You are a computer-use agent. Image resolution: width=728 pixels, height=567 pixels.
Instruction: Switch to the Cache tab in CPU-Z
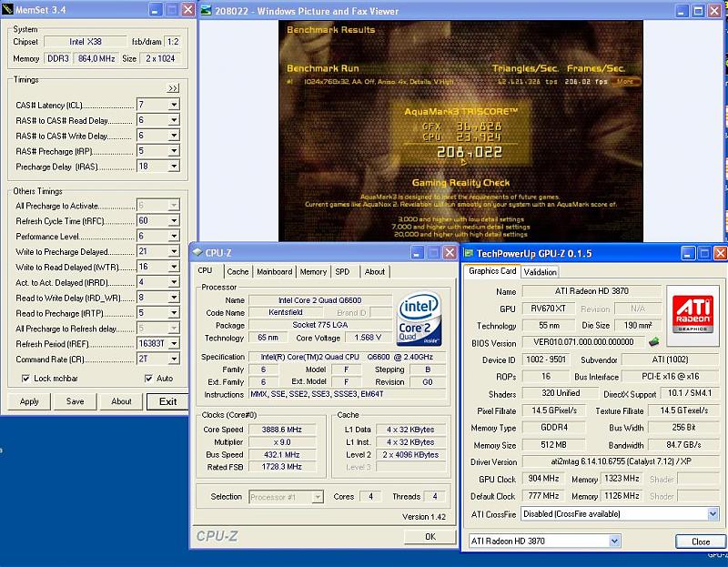(238, 271)
